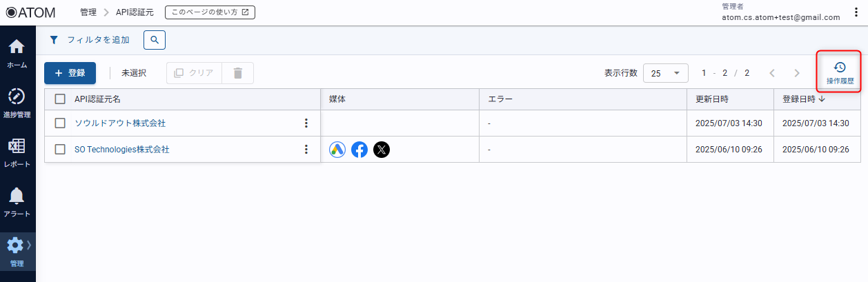Open the 表示行数 25 dropdown

tap(665, 73)
